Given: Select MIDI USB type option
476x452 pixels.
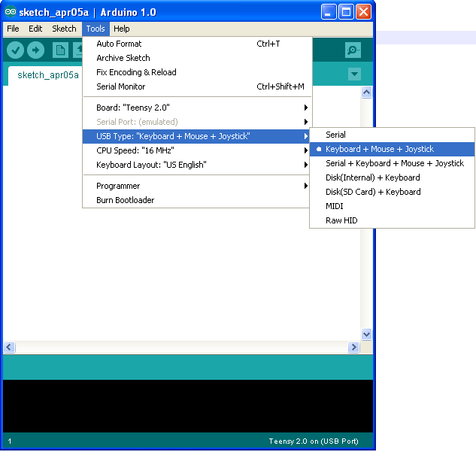Looking at the screenshot, I should (392, 206).
